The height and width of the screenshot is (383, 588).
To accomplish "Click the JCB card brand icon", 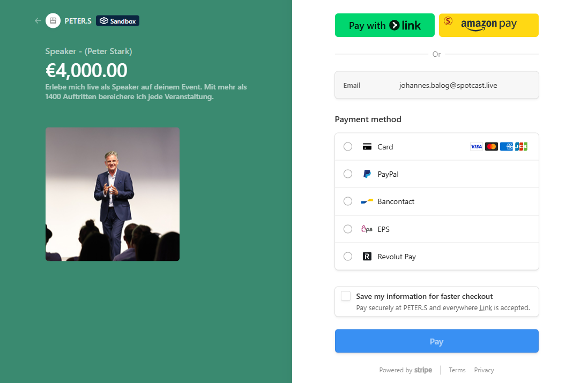I will click(521, 146).
